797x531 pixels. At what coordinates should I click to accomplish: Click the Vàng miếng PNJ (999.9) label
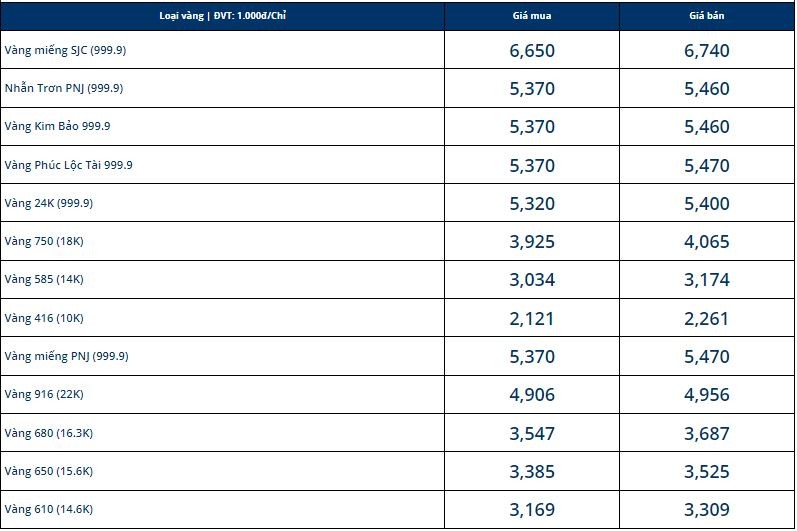(x=66, y=356)
